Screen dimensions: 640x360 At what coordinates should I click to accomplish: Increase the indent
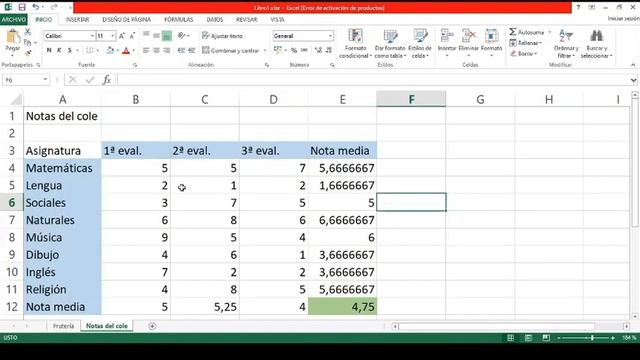pos(191,50)
